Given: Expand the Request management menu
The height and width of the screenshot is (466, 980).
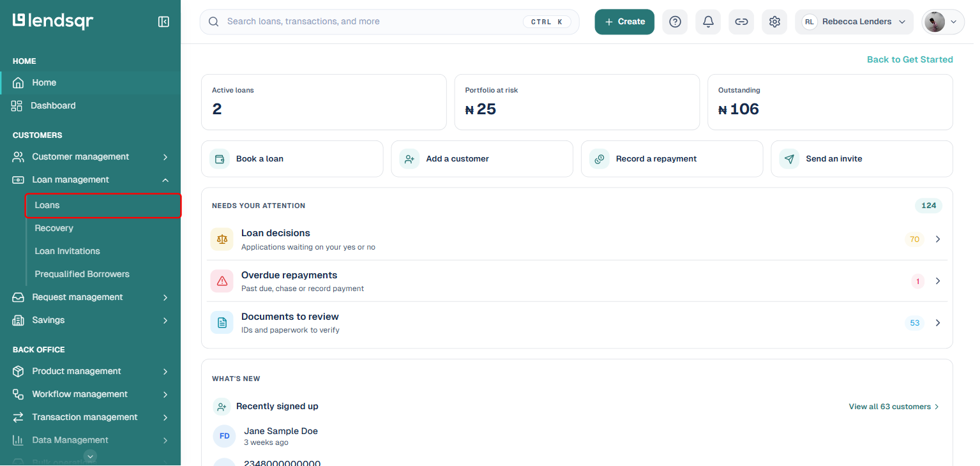Looking at the screenshot, I should point(91,297).
